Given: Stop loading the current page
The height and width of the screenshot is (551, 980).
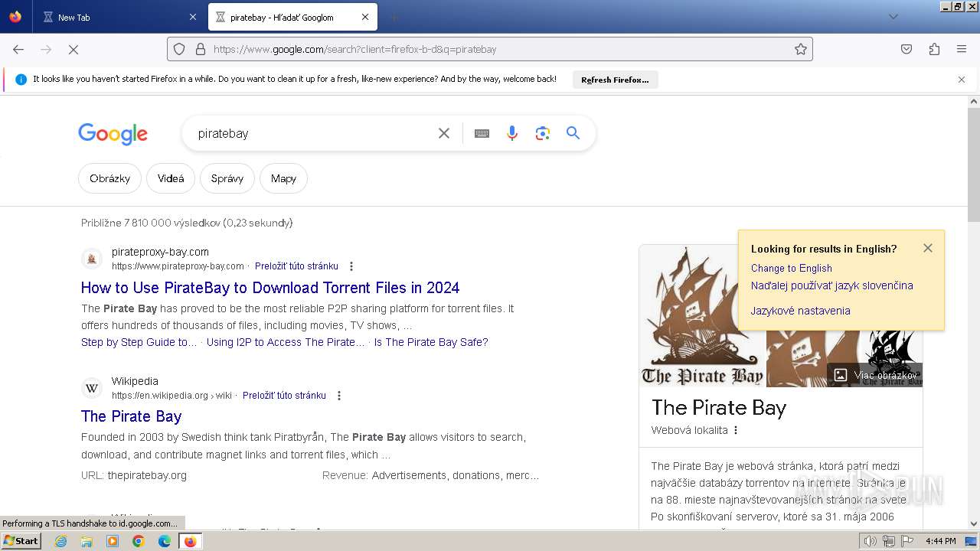Looking at the screenshot, I should click(x=73, y=49).
